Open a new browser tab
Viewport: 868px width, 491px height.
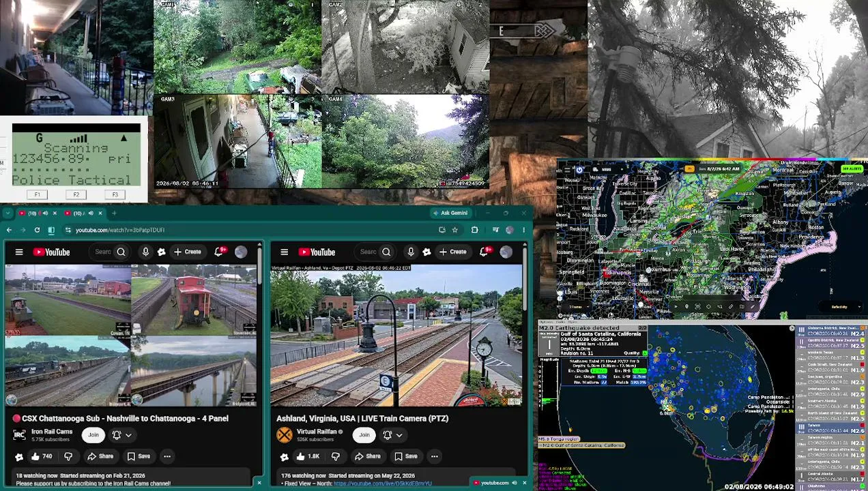pyautogui.click(x=114, y=213)
